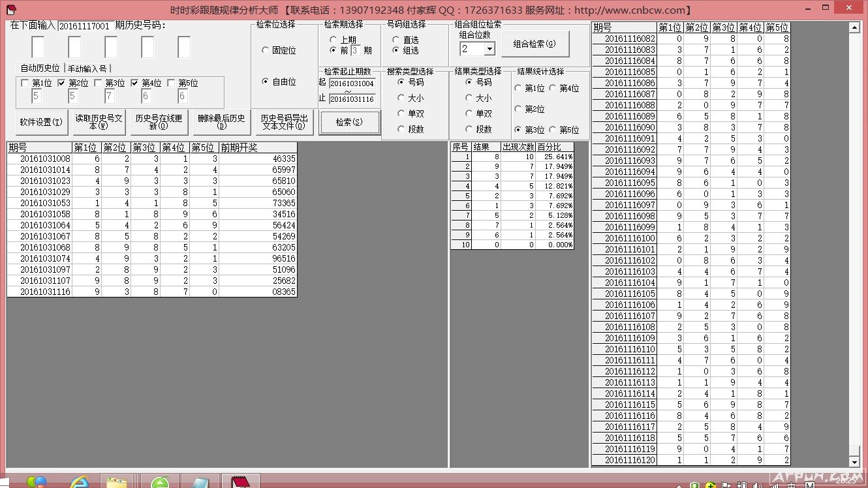Tick the 第1位 checkbox
Viewport: 868px width, 488px height.
25,83
